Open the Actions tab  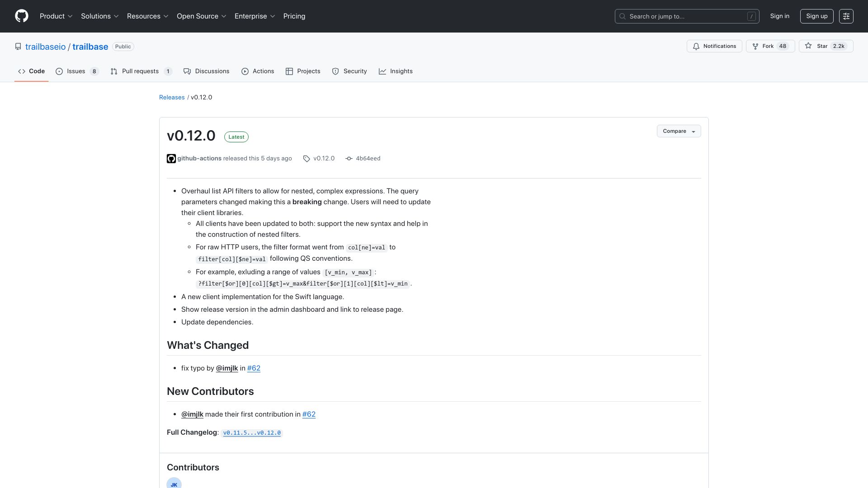[258, 71]
